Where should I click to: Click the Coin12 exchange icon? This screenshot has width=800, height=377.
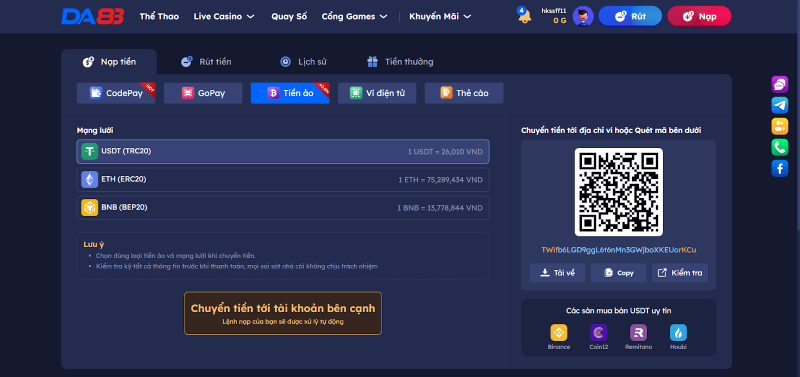pos(598,333)
